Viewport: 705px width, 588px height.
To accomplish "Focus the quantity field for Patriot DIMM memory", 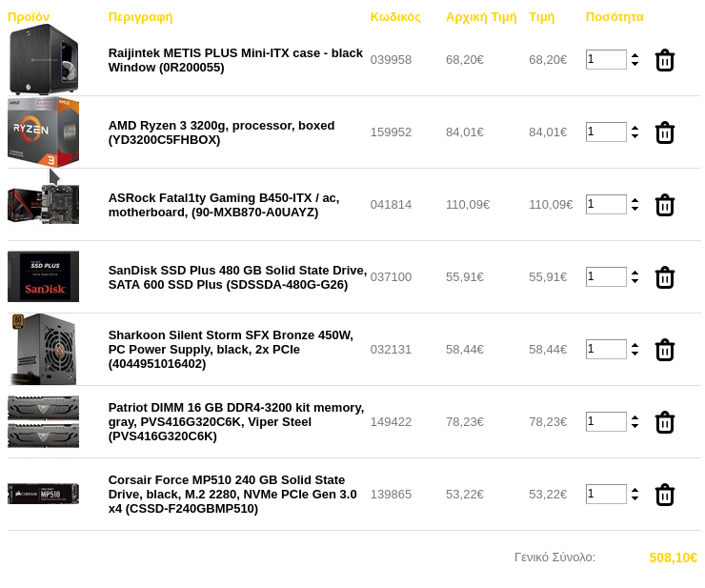I will coord(606,421).
